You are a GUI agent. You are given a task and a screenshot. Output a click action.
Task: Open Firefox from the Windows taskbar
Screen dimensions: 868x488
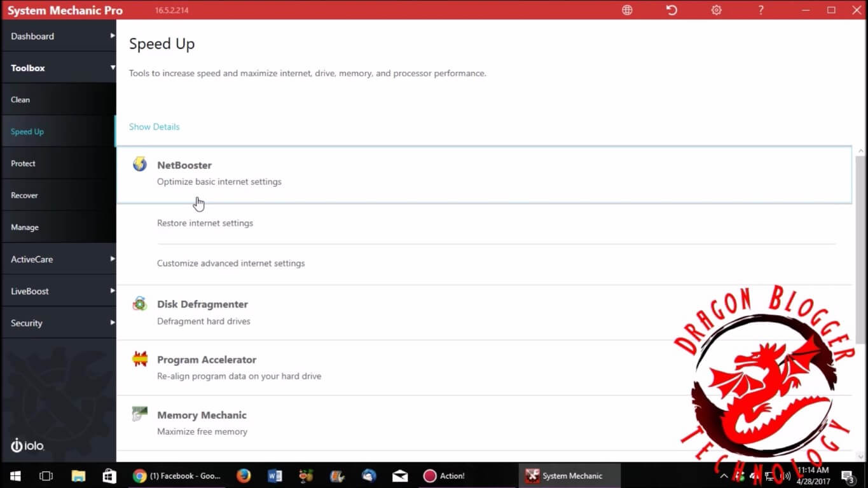point(244,475)
